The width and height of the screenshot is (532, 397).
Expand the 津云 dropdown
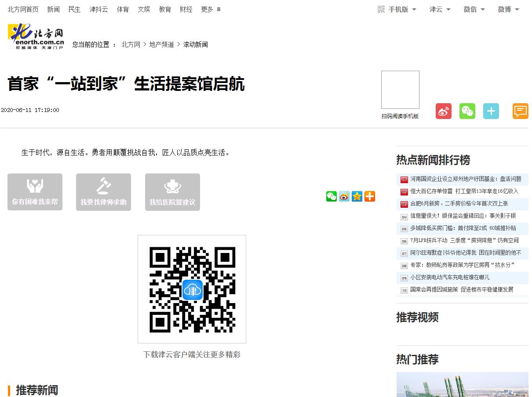point(440,9)
